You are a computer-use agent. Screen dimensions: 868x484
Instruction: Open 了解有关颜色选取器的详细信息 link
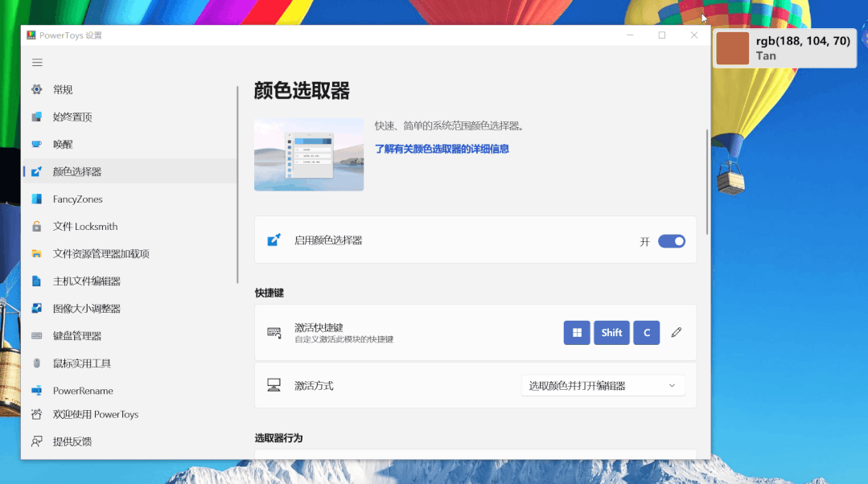pos(442,149)
